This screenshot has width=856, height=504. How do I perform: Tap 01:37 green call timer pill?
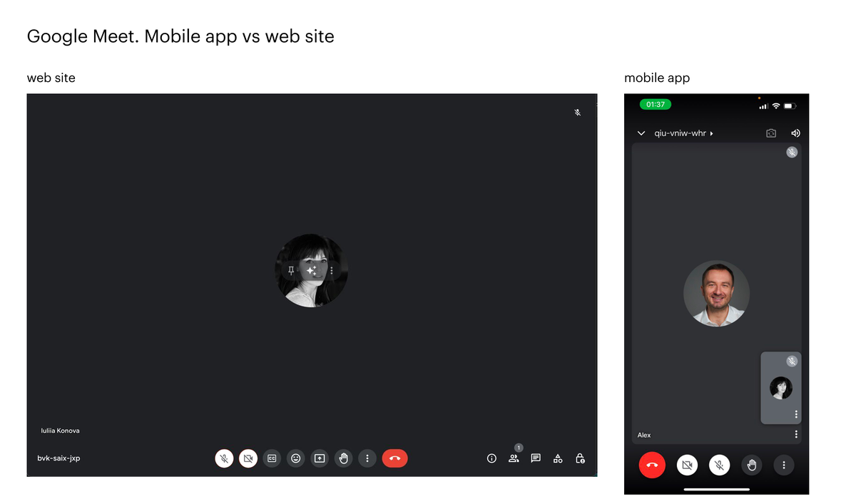click(x=656, y=104)
